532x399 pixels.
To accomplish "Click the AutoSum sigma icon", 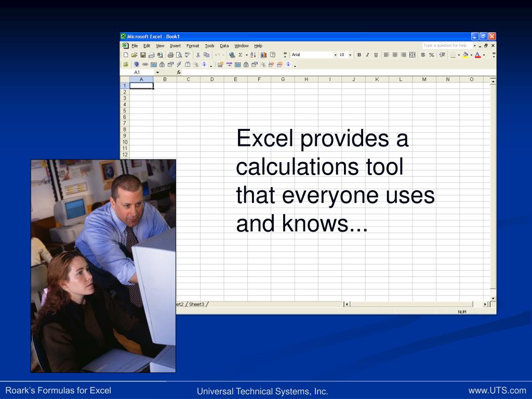I will click(240, 55).
